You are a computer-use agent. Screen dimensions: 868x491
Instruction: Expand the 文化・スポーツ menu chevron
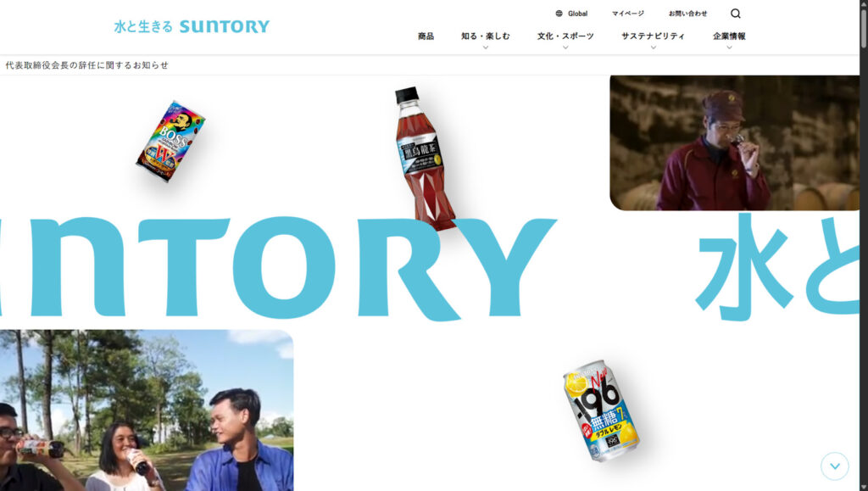click(565, 47)
